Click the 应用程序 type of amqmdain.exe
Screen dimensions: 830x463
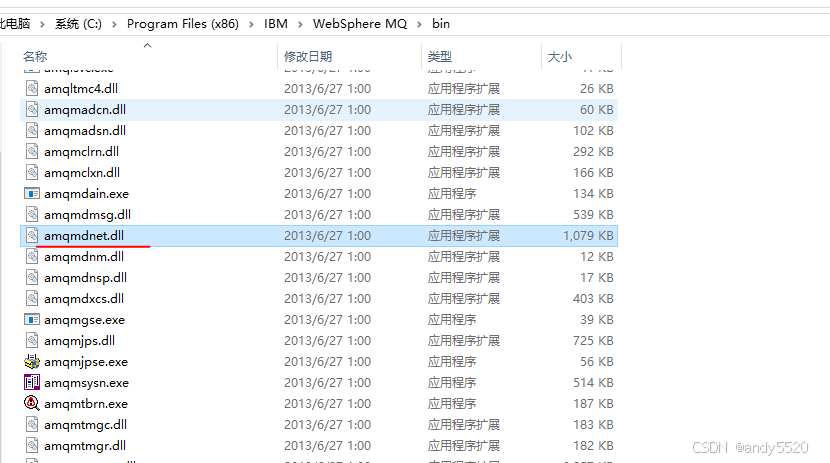point(452,194)
